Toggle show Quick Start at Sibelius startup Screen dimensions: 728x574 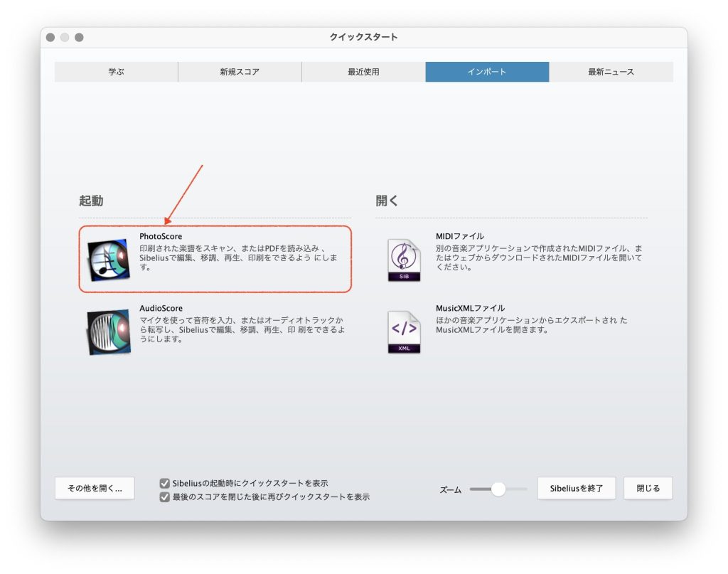165,483
